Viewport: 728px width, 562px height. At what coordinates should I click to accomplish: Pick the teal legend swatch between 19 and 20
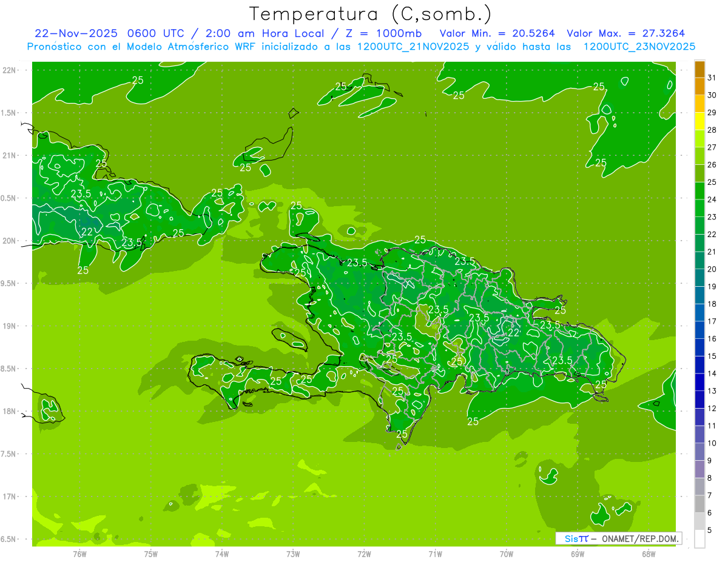tap(699, 278)
